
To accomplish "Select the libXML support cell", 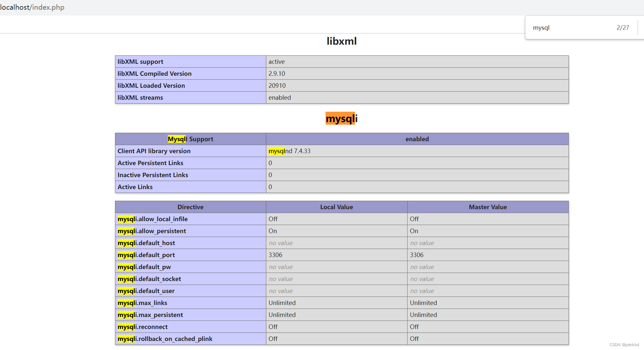I will pyautogui.click(x=190, y=62).
